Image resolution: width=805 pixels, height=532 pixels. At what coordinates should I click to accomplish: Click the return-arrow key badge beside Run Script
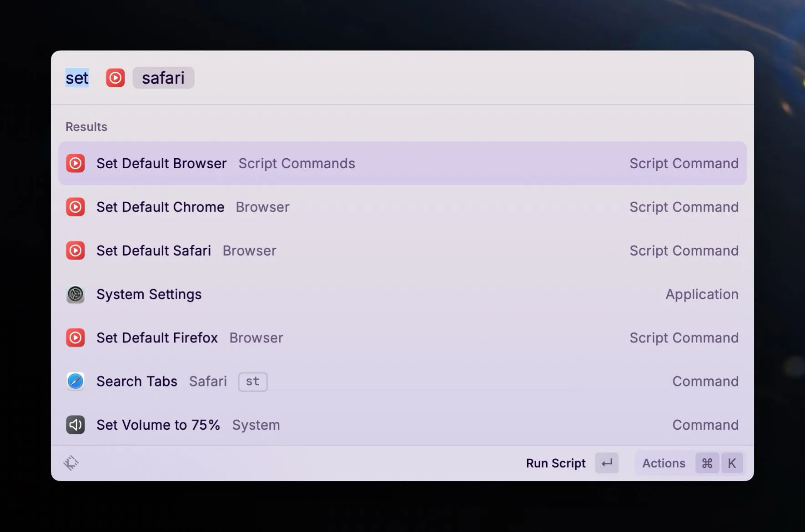[607, 463]
